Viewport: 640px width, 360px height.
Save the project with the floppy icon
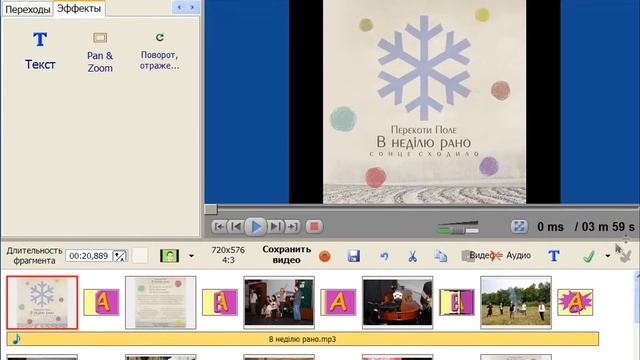[353, 256]
